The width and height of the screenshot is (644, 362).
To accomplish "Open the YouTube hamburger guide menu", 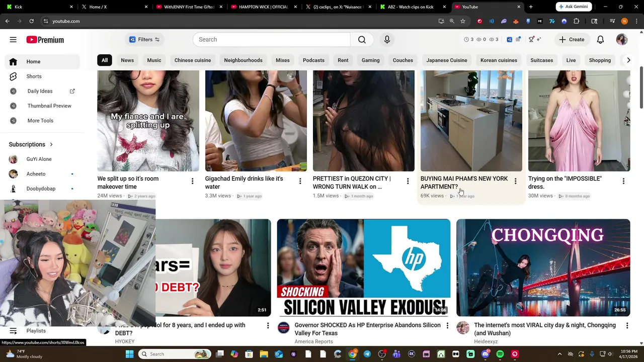I will [13, 40].
